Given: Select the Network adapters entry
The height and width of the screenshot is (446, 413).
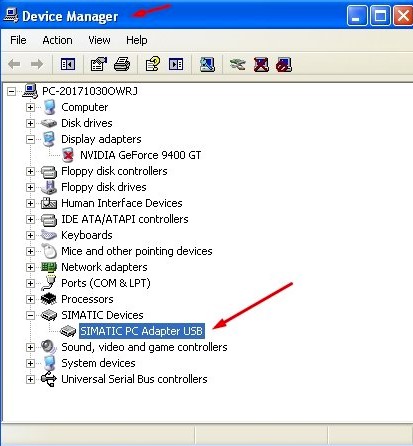Looking at the screenshot, I should coord(104,267).
